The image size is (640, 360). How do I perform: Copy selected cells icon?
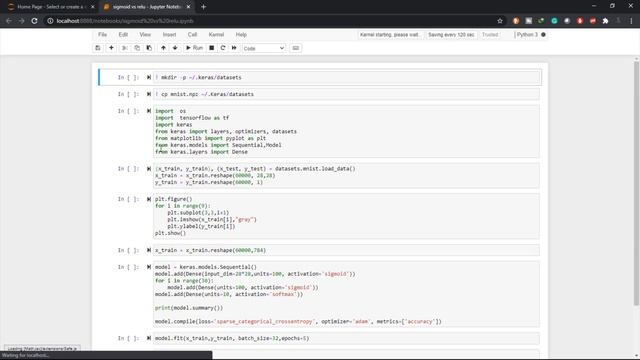(x=137, y=48)
